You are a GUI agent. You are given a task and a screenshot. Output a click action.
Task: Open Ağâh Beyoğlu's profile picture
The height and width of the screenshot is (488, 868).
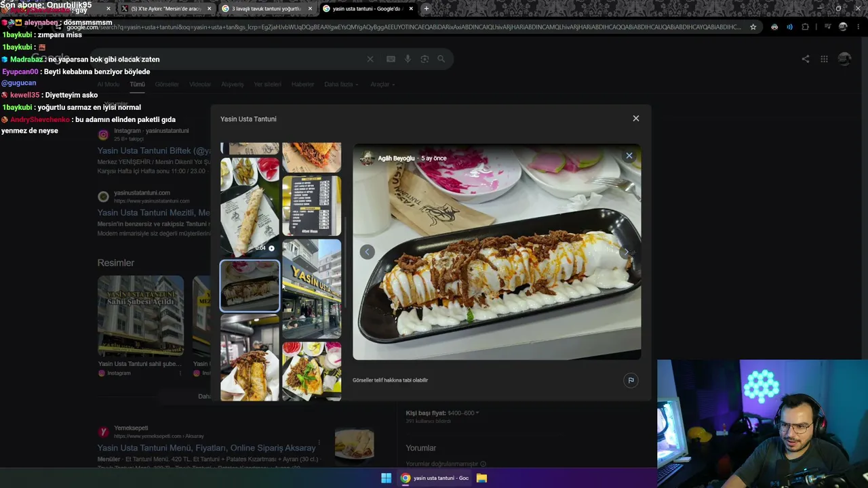point(367,159)
